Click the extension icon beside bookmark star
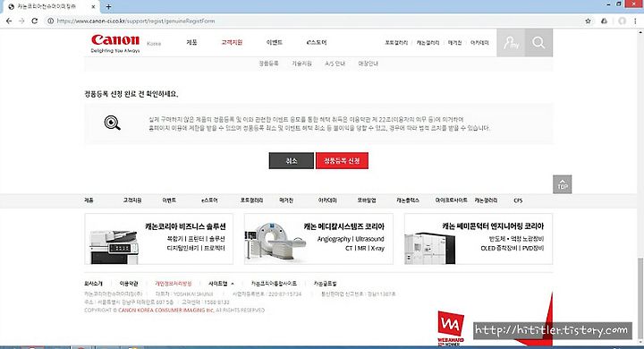Viewport: 644px width, 349px height. [x=604, y=21]
